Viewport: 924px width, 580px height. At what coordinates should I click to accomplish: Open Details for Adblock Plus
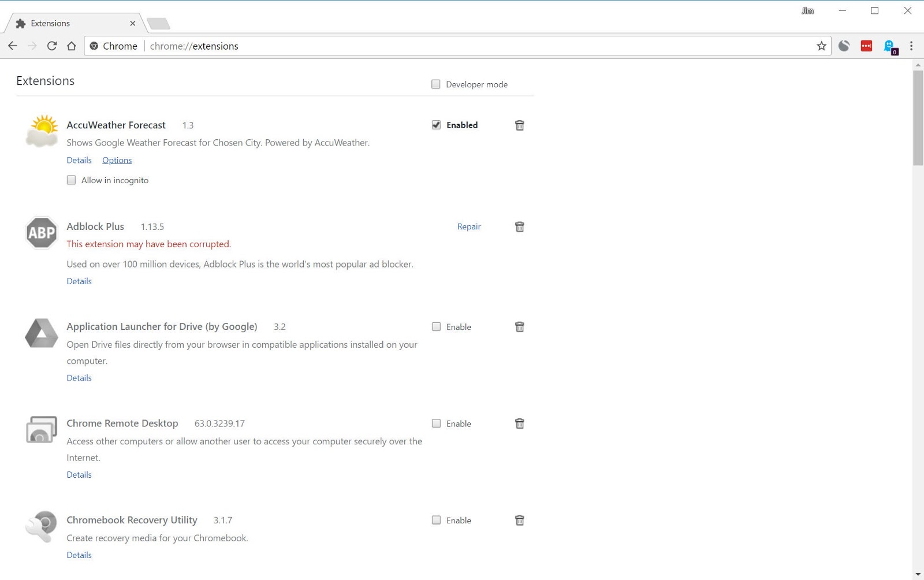click(79, 281)
